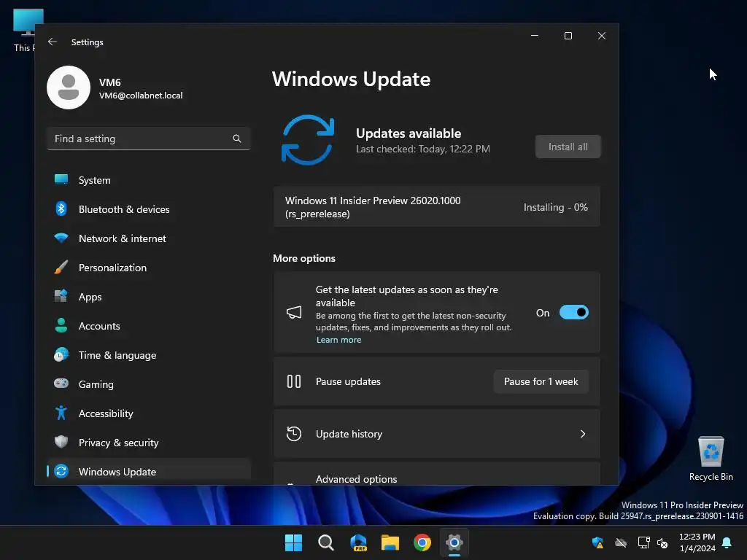The width and height of the screenshot is (747, 560).
Task: Click the Gaming controller icon
Action: [x=61, y=384]
